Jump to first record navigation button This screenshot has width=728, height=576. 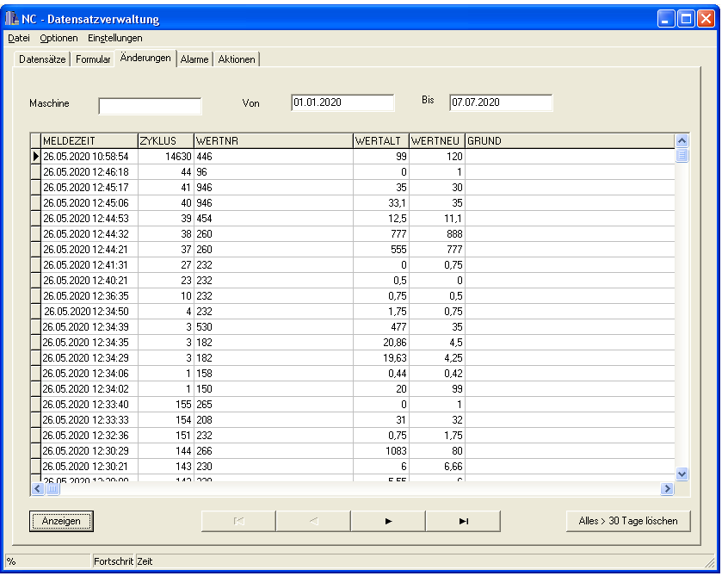[x=238, y=521]
